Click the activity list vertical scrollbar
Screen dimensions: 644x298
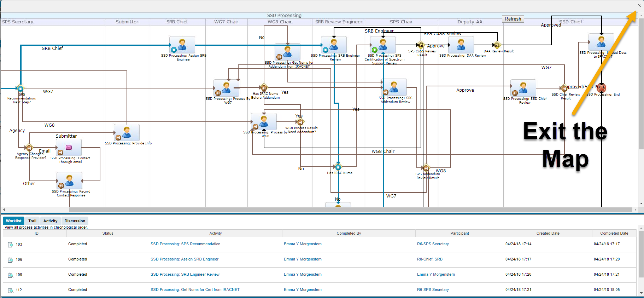point(641,254)
